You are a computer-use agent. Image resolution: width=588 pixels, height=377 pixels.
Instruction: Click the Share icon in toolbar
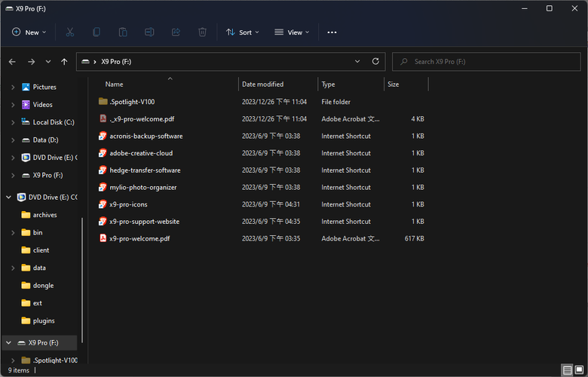click(x=176, y=32)
